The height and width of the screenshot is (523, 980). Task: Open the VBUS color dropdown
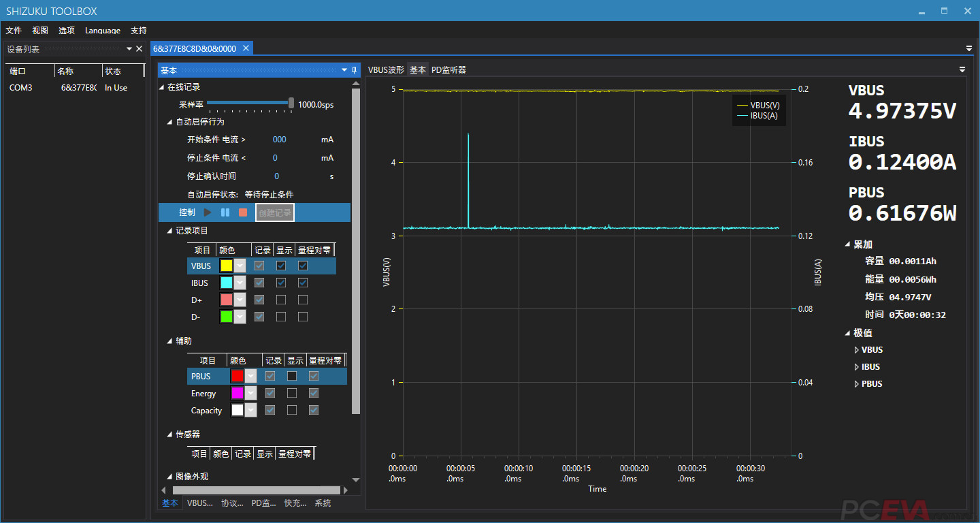click(240, 266)
